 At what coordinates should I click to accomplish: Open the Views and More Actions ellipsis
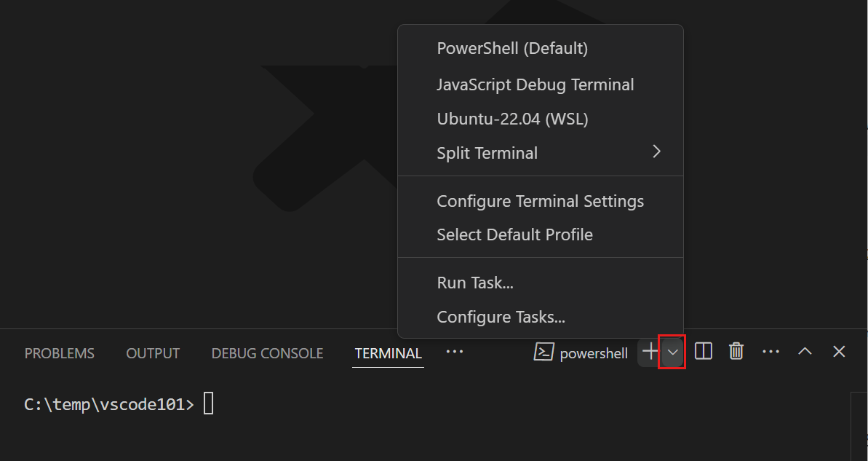[x=771, y=352]
